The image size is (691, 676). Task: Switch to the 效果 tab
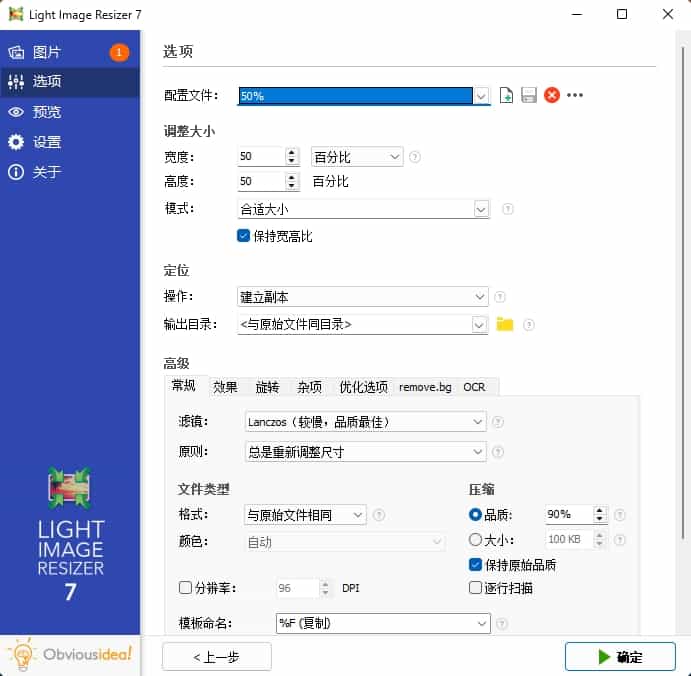225,387
